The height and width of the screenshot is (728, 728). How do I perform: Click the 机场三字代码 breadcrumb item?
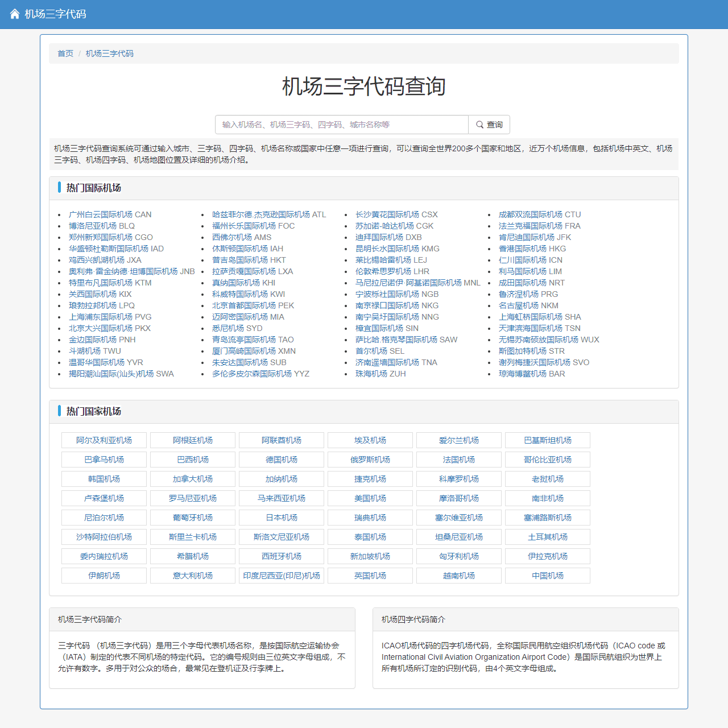[109, 53]
